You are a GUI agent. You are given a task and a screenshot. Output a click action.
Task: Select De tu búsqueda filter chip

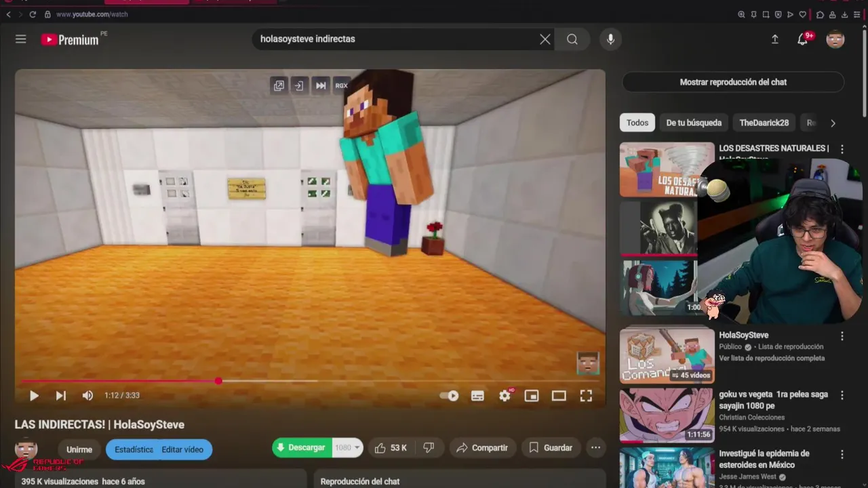click(x=694, y=123)
